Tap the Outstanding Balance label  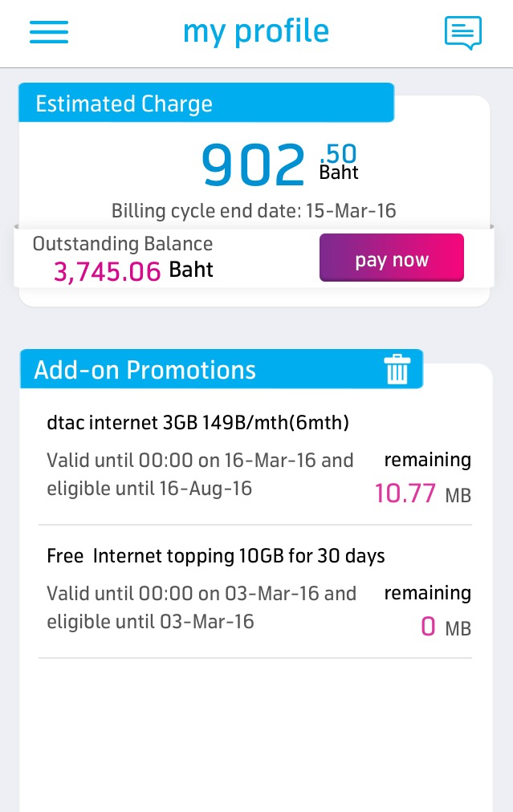pyautogui.click(x=123, y=244)
